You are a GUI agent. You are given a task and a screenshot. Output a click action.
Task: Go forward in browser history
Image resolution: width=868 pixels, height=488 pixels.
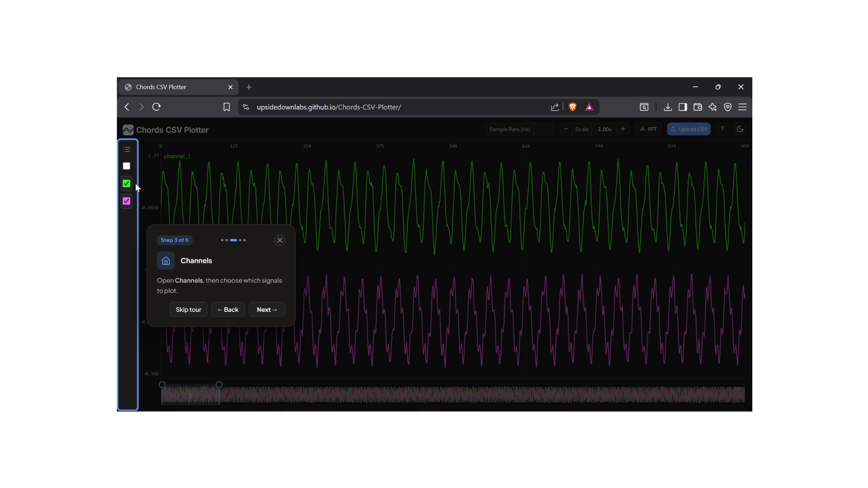click(x=142, y=107)
